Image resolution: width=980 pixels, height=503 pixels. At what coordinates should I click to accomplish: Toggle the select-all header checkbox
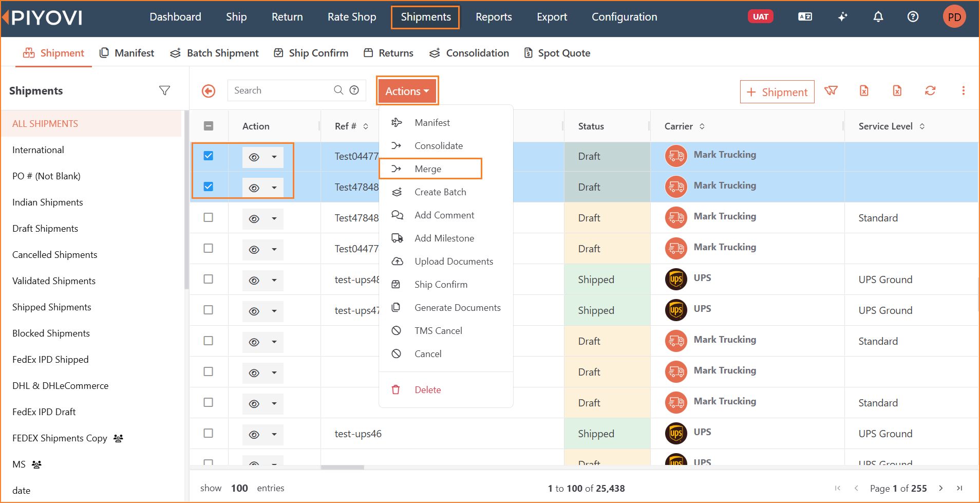coord(209,126)
